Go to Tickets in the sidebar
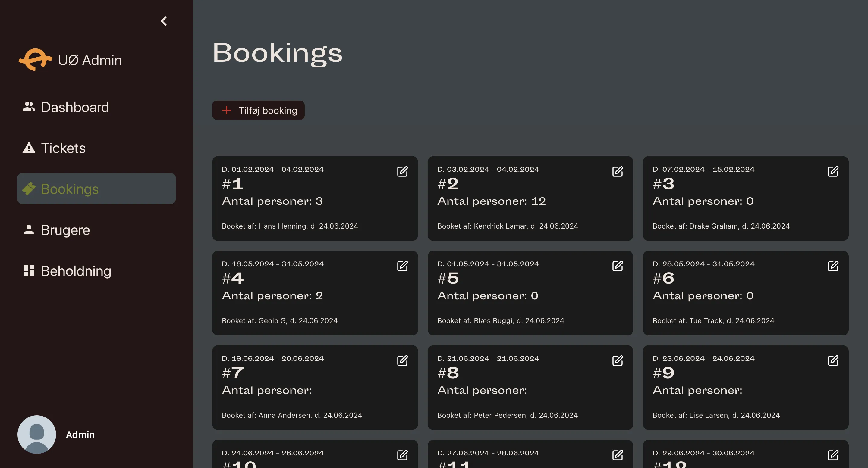 pyautogui.click(x=96, y=148)
